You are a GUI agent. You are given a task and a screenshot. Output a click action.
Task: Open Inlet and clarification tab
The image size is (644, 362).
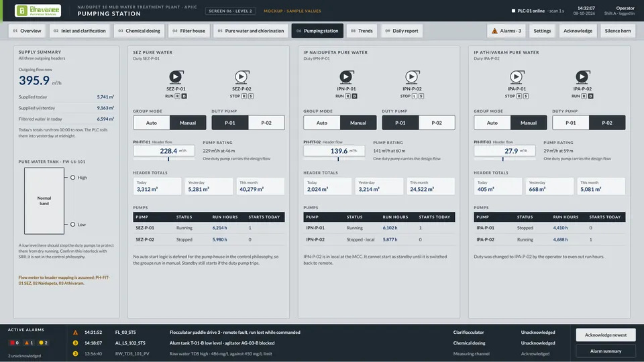pos(79,31)
